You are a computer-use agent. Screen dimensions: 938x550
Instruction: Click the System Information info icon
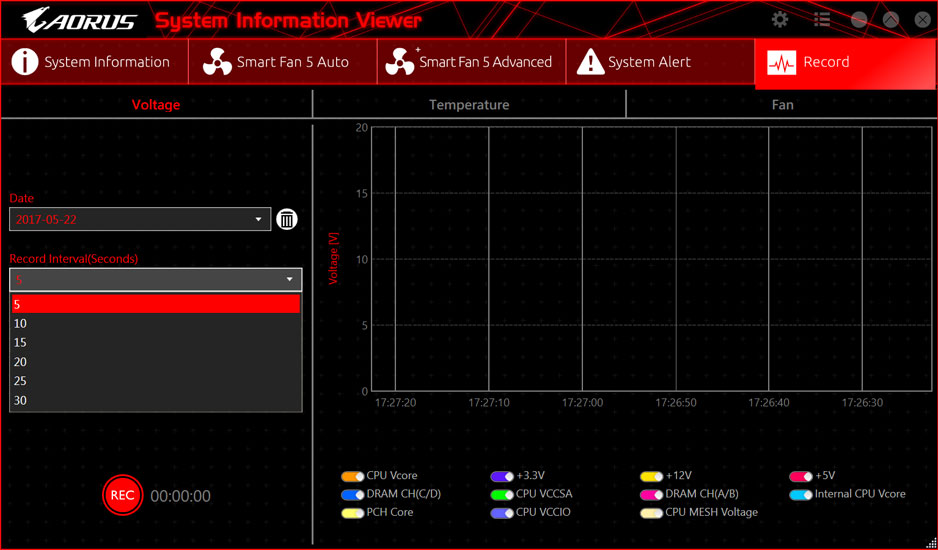pos(24,62)
